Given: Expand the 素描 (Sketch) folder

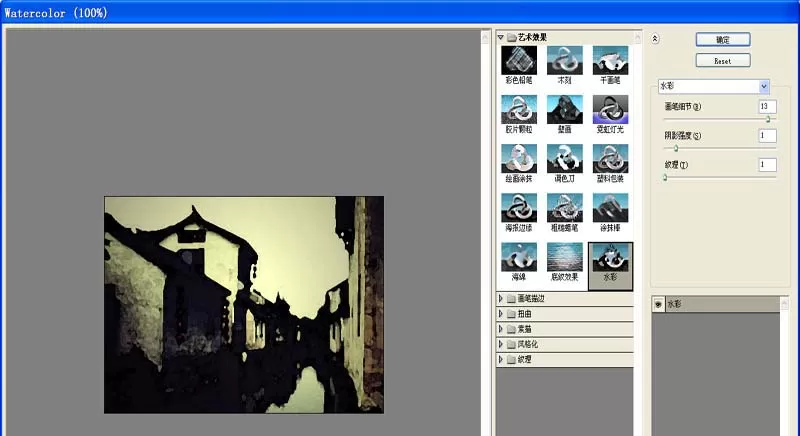Looking at the screenshot, I should pyautogui.click(x=501, y=329).
